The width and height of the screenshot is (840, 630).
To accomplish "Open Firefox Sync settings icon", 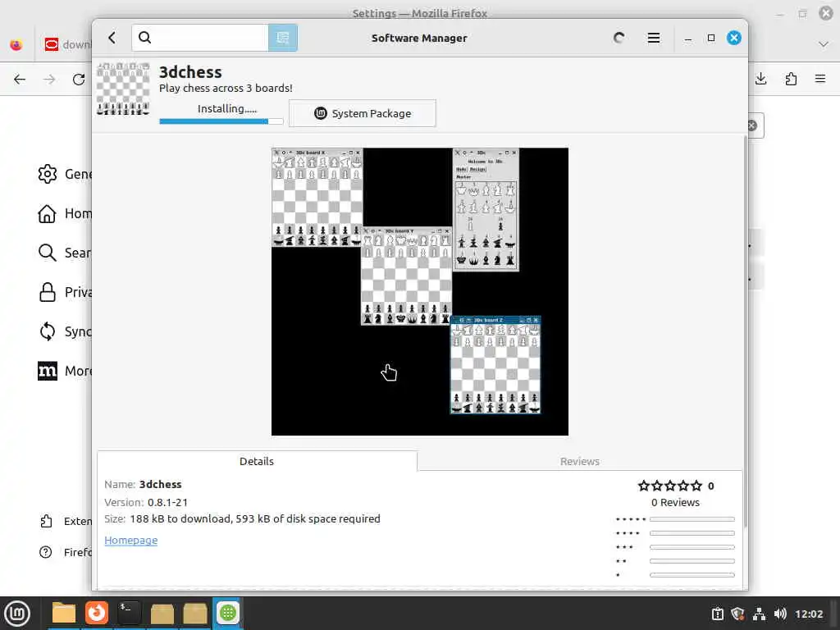I will point(47,331).
